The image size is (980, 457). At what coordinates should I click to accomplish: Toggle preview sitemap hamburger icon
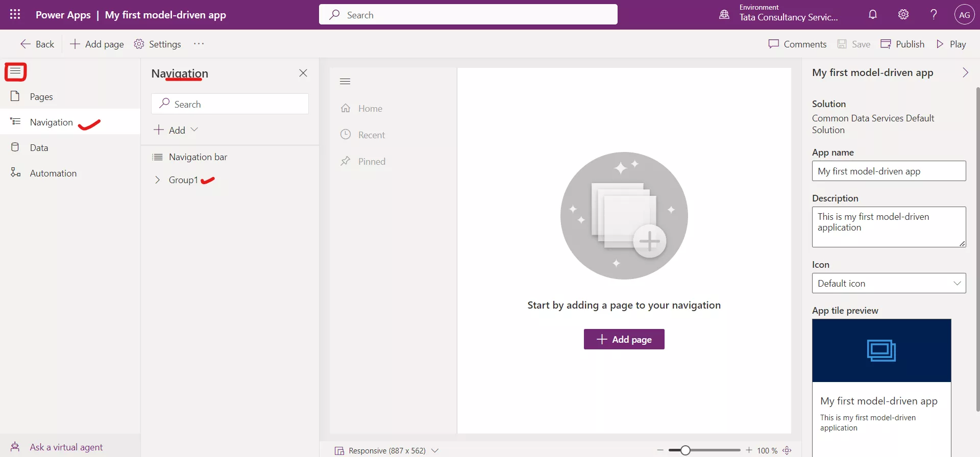click(x=345, y=82)
